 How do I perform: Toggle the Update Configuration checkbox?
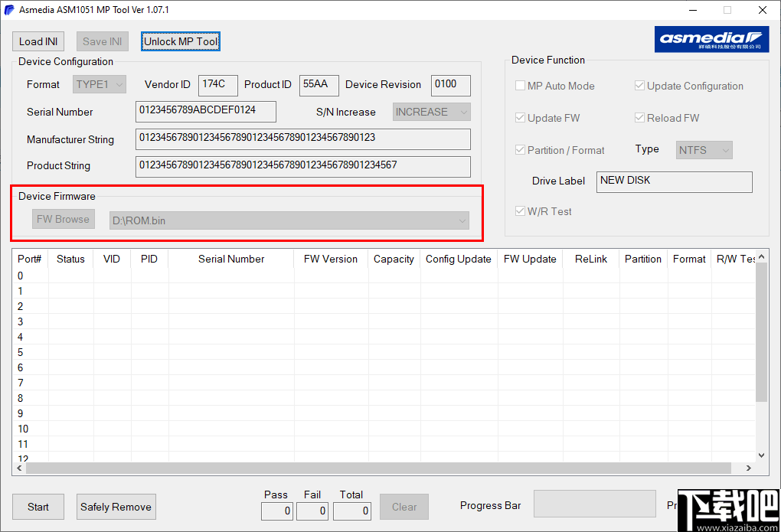click(640, 86)
